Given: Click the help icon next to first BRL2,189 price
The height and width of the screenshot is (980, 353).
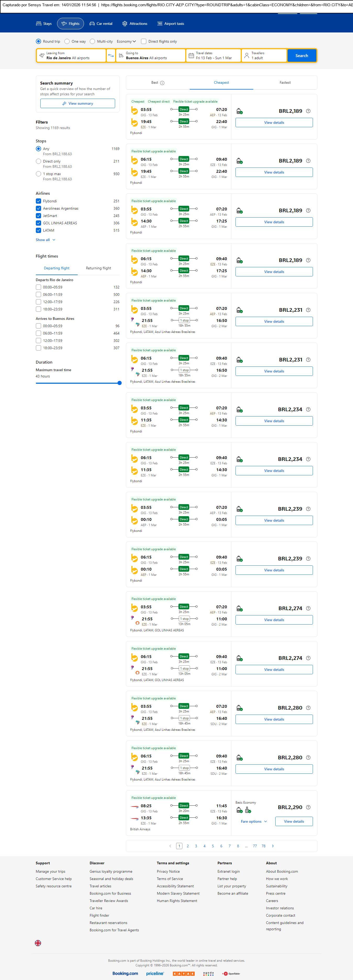Looking at the screenshot, I should click(x=308, y=111).
